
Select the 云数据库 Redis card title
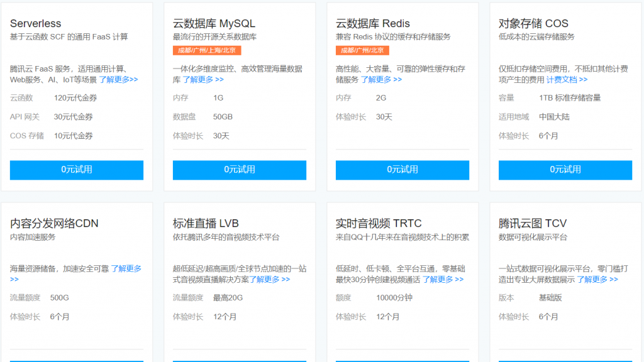point(373,23)
